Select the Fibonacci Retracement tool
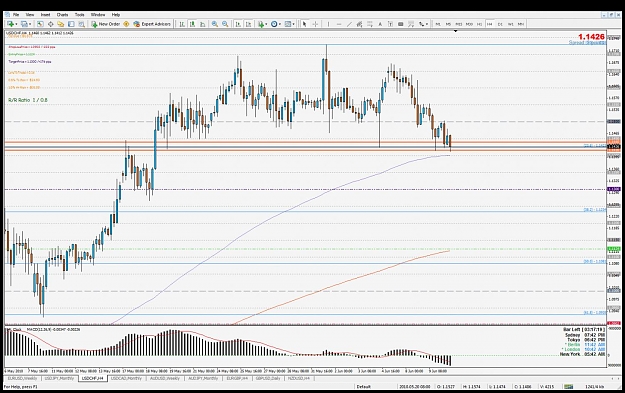 coord(369,24)
